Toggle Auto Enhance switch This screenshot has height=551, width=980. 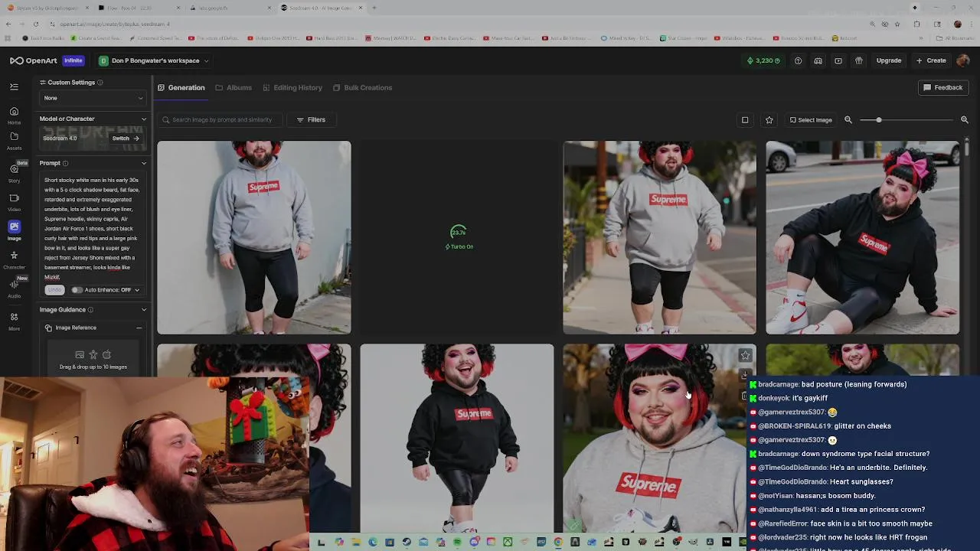coord(77,290)
